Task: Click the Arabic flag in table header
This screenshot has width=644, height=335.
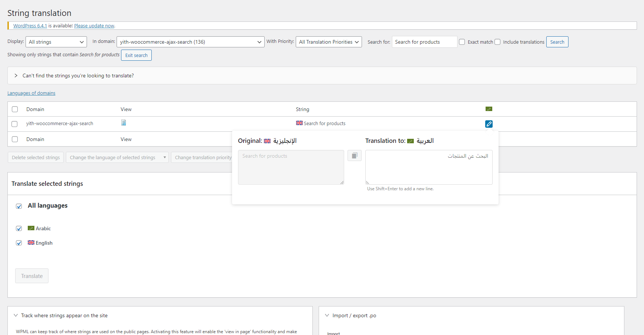Action: (489, 109)
